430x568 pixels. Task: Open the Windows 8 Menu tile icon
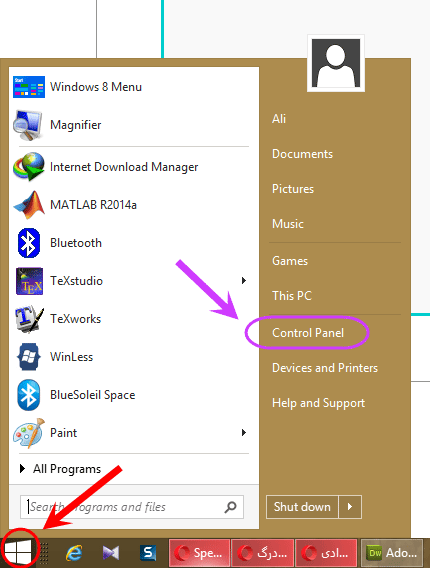pos(29,87)
